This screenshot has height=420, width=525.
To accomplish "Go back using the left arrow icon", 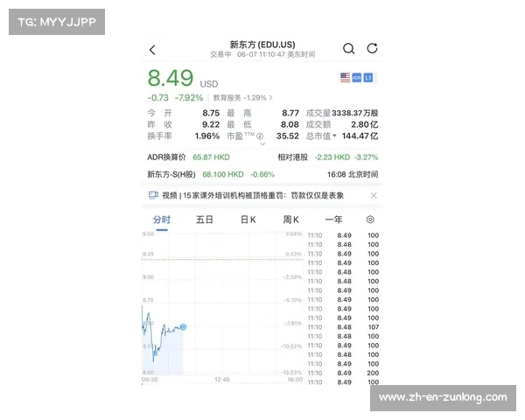I will tap(152, 50).
